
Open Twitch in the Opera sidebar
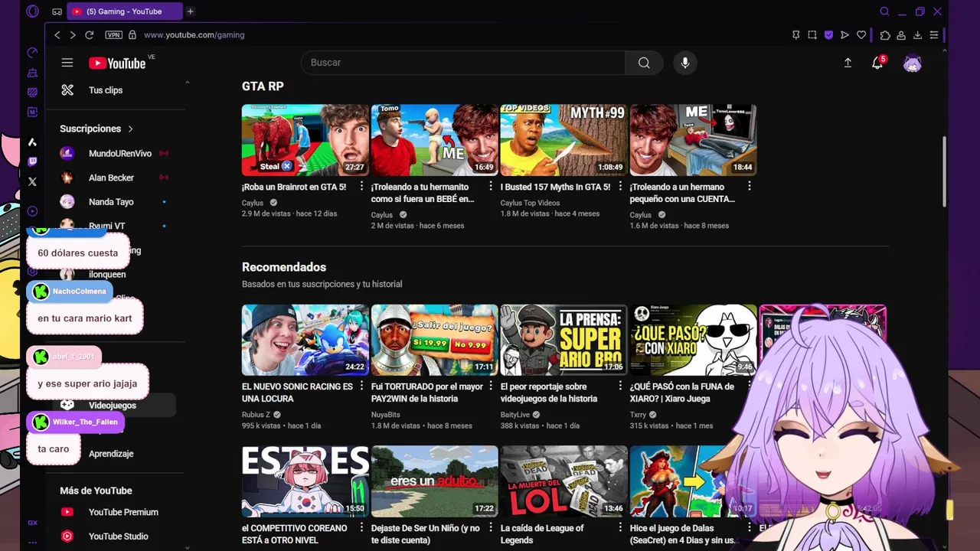(32, 161)
